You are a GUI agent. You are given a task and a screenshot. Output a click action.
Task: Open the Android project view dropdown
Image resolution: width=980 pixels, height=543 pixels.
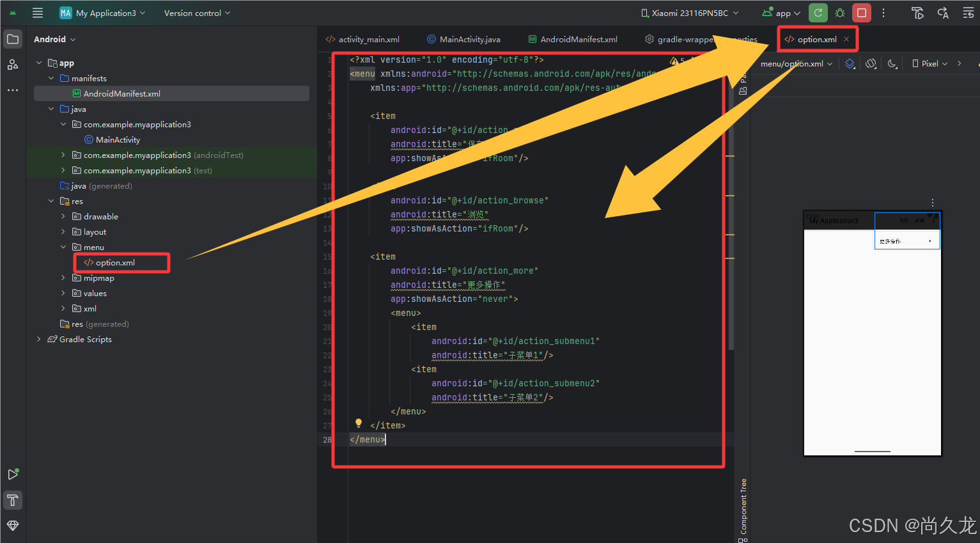(x=55, y=39)
